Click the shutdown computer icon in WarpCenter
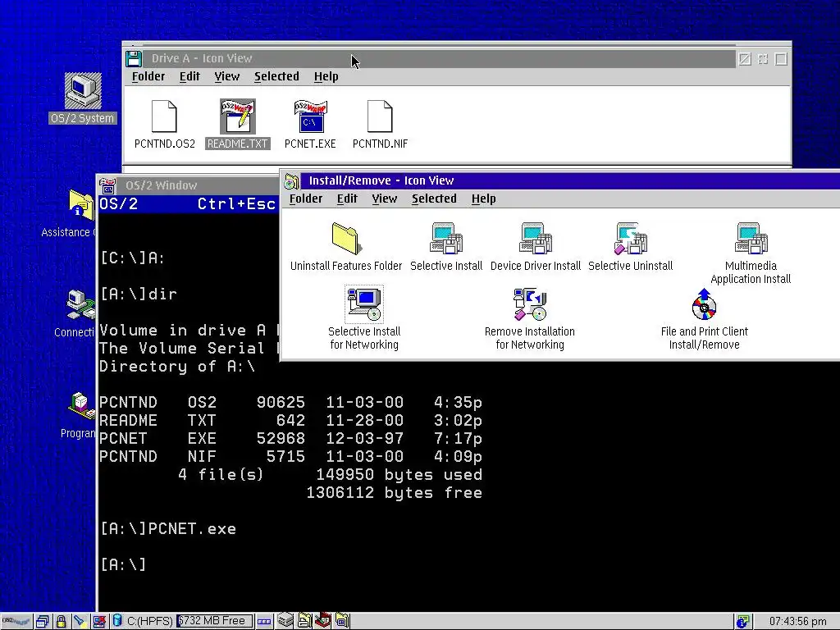 tap(99, 622)
